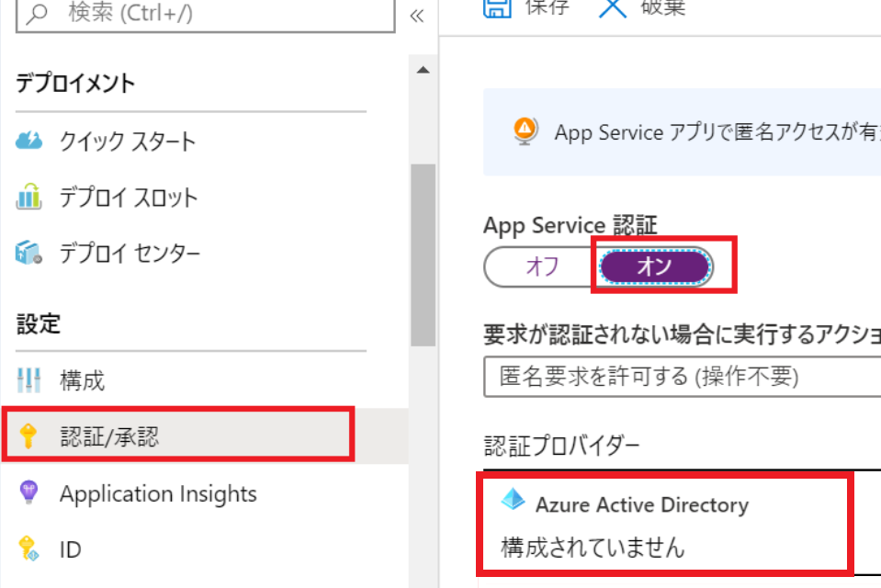Click the App Service 認証 label
This screenshot has width=881, height=588.
click(570, 225)
